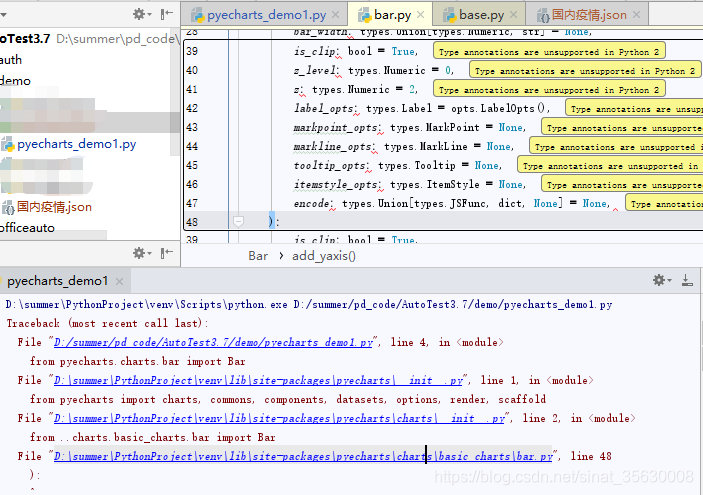Screen dimensions: 703x495
Task: Close the base.py tab
Action: 513,15
